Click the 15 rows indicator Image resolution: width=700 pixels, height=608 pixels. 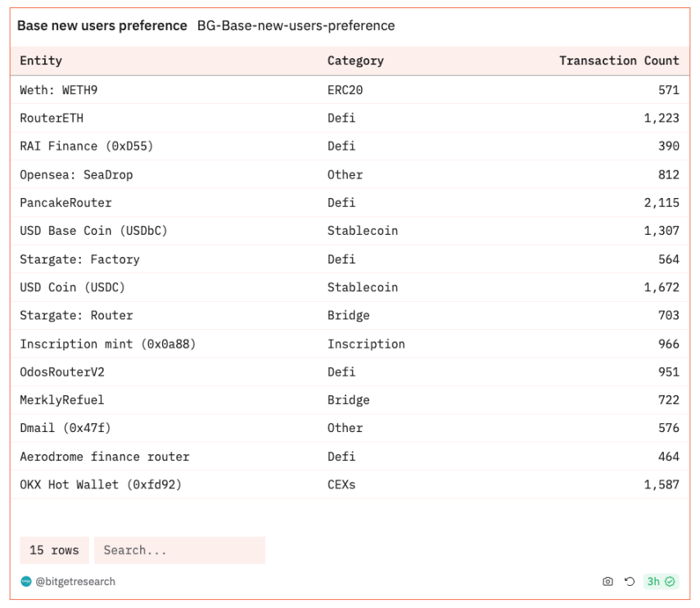(54, 551)
